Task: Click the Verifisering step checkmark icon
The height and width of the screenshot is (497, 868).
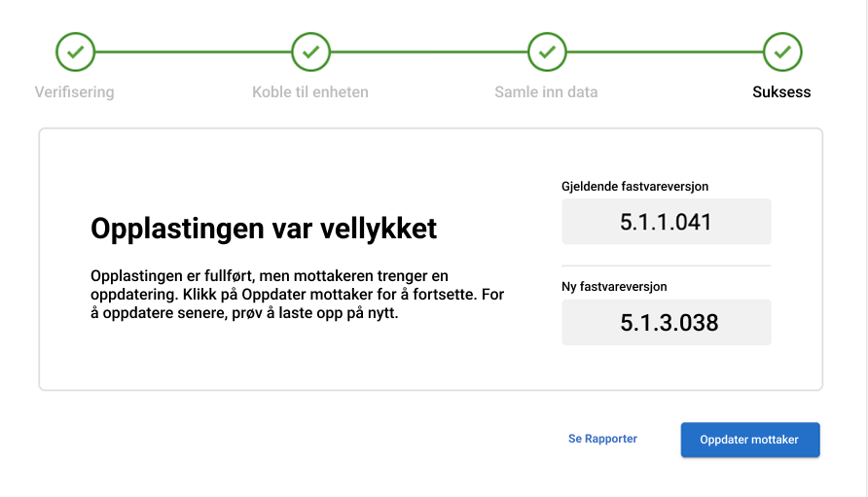Action: (x=75, y=52)
